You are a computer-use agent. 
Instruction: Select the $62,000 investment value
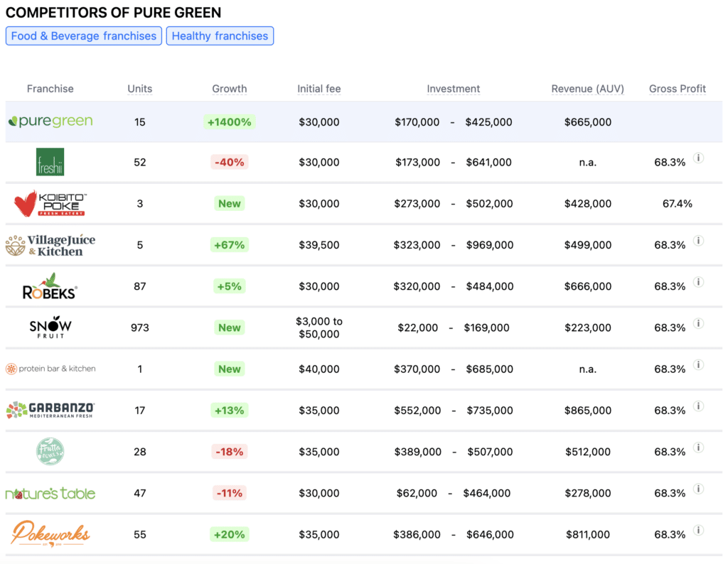pos(417,493)
